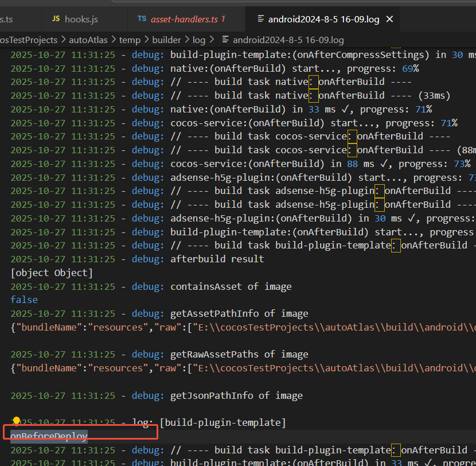Screen dimensions: 476x466
Task: Click the log file icon in the breadcrumb
Action: (225, 40)
